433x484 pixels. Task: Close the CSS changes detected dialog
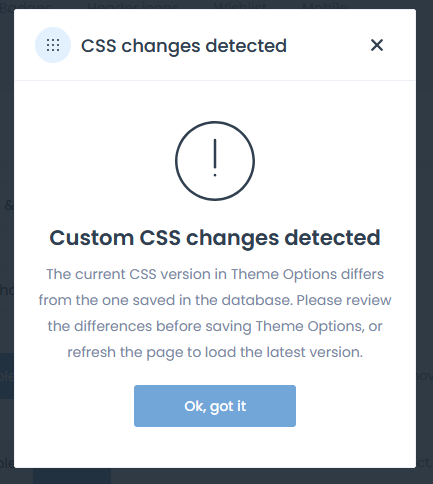(x=377, y=45)
